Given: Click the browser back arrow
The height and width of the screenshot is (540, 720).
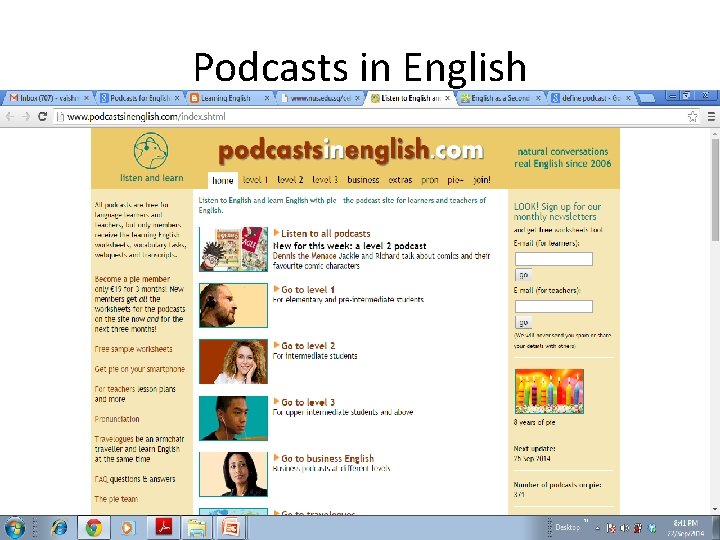Looking at the screenshot, I should click(10, 117).
